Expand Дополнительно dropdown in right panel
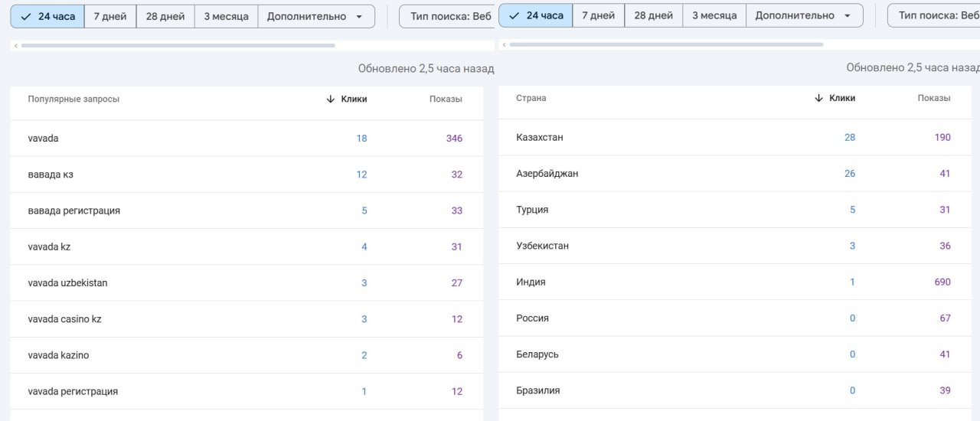980x421 pixels. coord(803,15)
